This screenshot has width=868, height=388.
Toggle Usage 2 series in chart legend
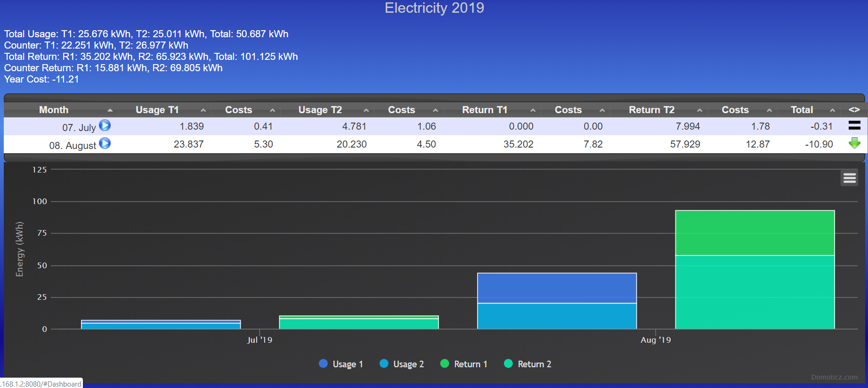coord(402,364)
